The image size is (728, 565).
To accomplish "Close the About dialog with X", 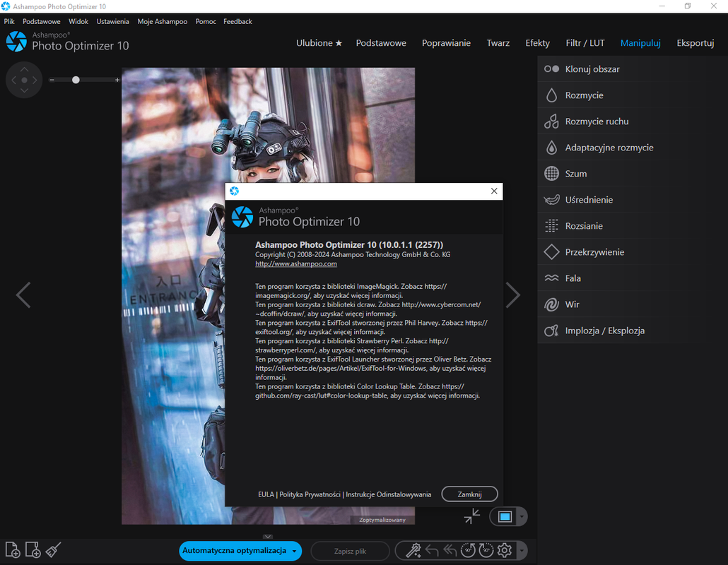I will pos(494,191).
